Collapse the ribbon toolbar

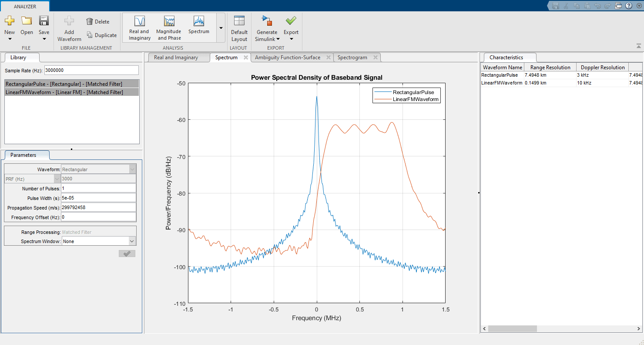[x=639, y=45]
